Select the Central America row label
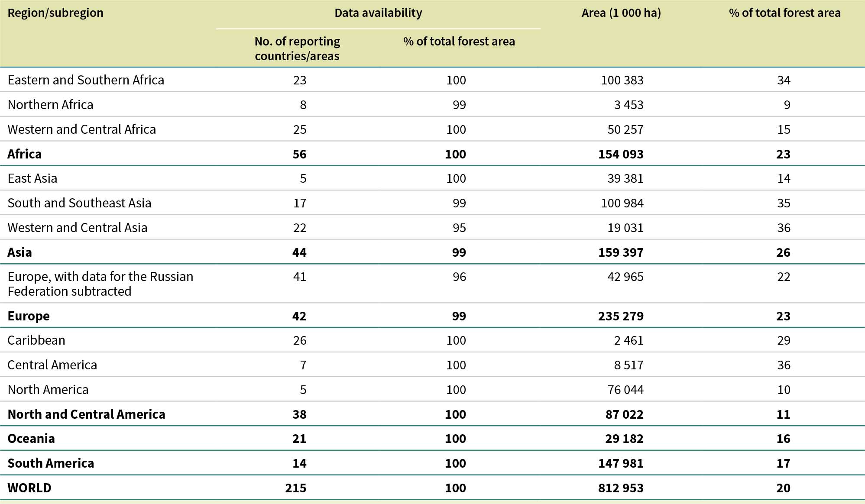865x504 pixels. (52, 365)
